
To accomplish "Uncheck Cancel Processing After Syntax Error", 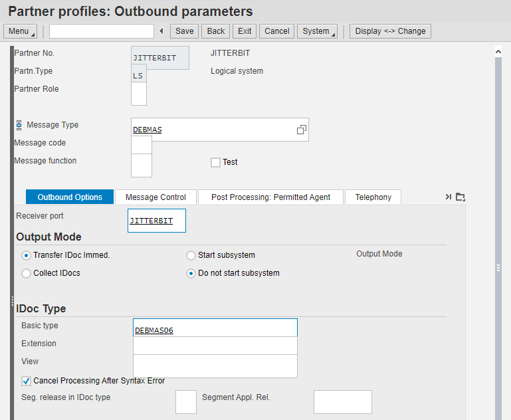I will [26, 381].
